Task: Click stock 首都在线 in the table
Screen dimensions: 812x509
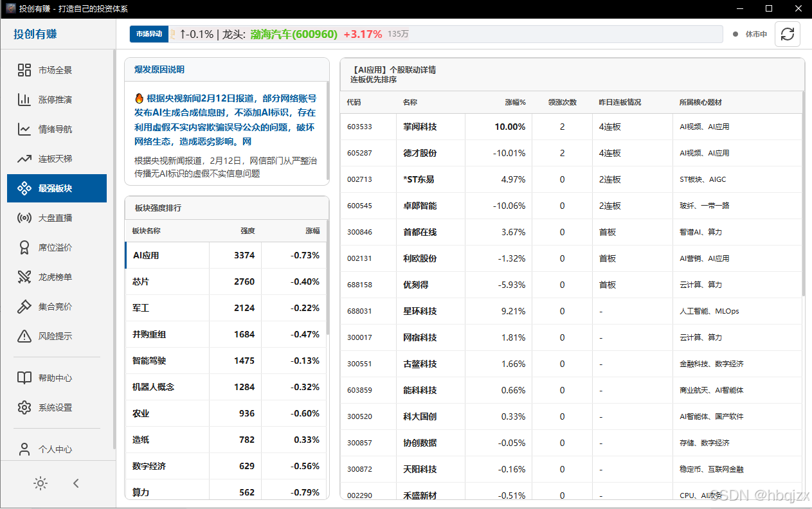Action: tap(420, 232)
